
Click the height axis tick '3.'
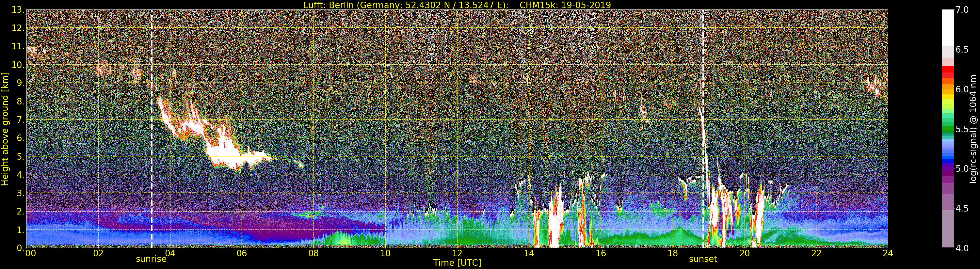[20, 193]
